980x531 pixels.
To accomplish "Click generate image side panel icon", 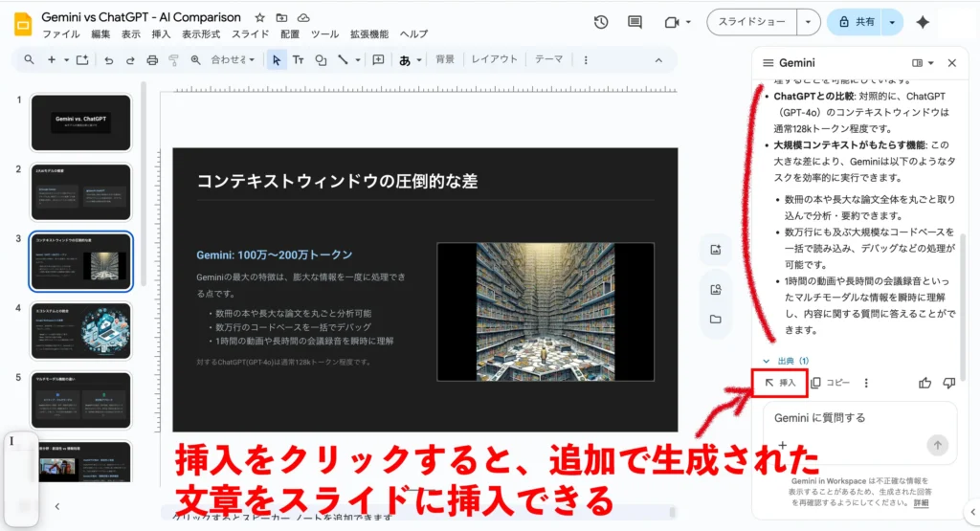I will 716,250.
